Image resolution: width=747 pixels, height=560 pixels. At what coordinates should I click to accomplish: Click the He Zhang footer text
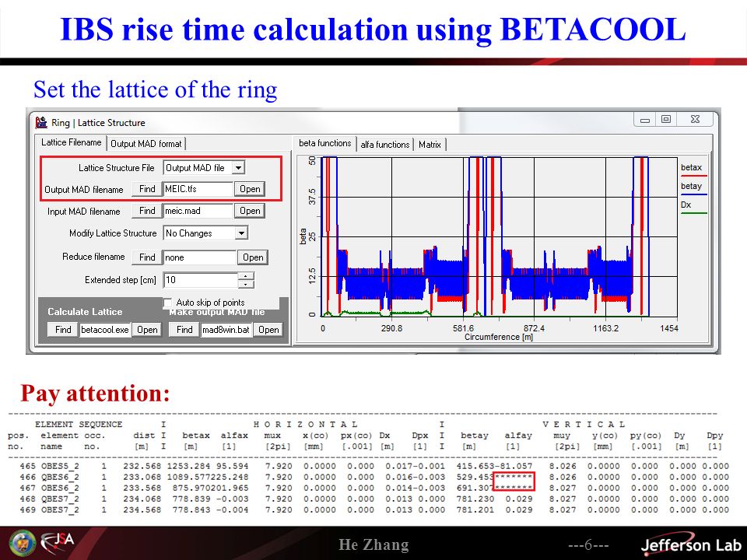373,544
